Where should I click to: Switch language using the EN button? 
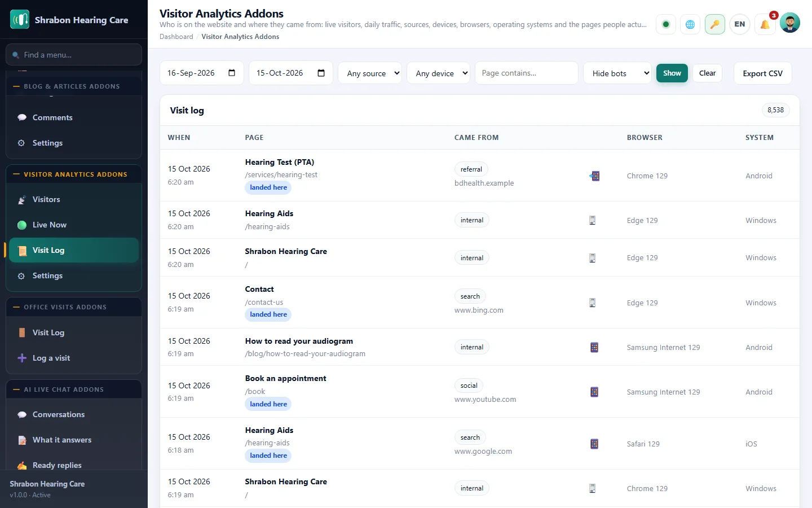click(740, 24)
